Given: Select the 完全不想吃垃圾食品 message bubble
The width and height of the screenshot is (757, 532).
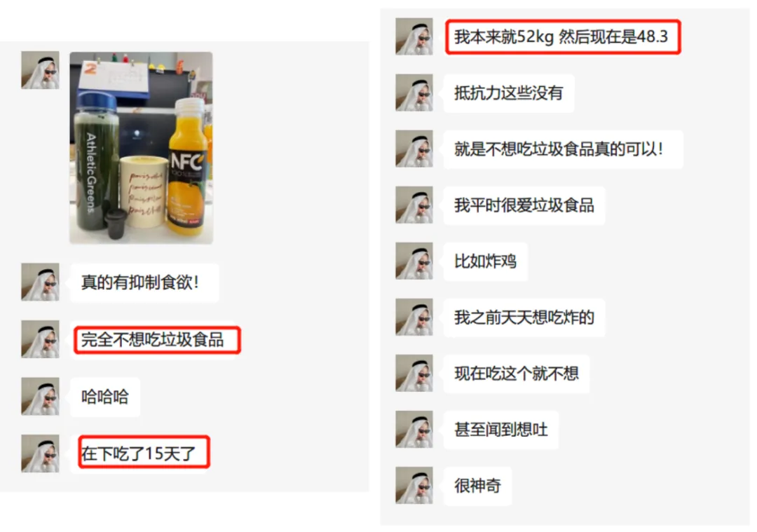Looking at the screenshot, I should tap(156, 339).
